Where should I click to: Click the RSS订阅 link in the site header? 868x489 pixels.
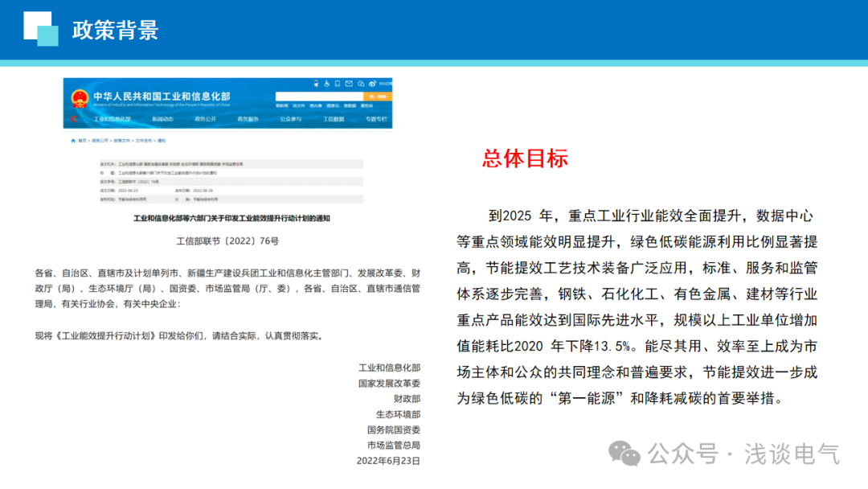(x=386, y=84)
